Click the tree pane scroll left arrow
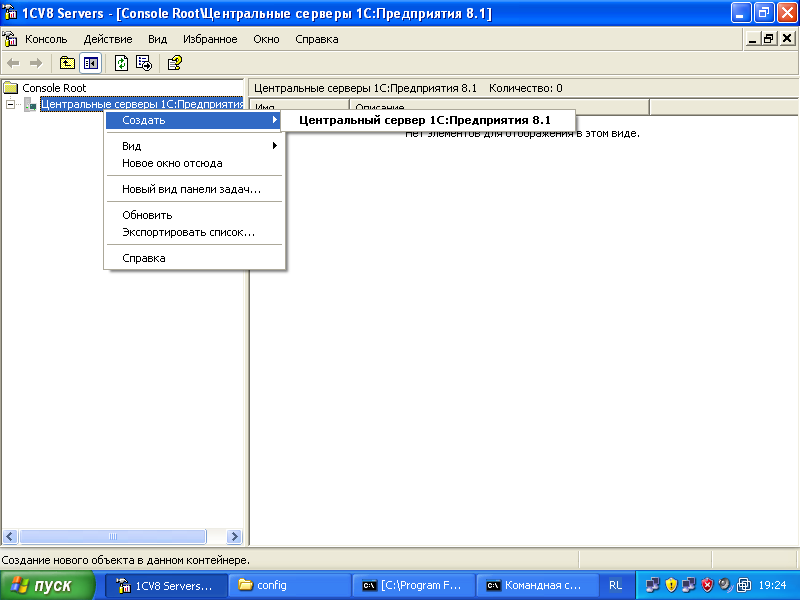The height and width of the screenshot is (600, 800). pos(10,536)
